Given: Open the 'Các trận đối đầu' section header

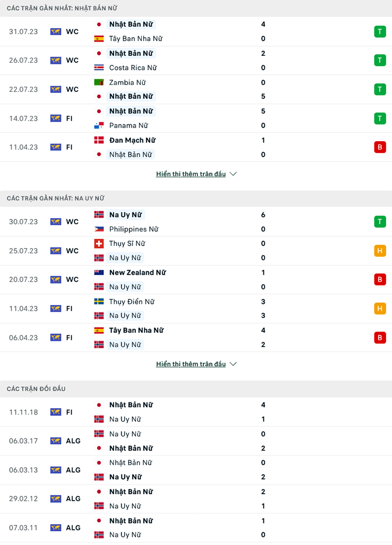Looking at the screenshot, I should 36,389.
